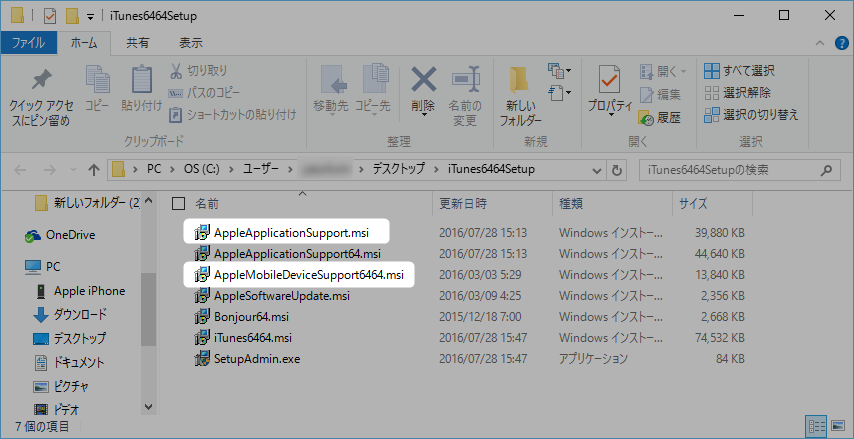Switch to large icons view in status bar
This screenshot has width=854, height=439.
point(837,425)
